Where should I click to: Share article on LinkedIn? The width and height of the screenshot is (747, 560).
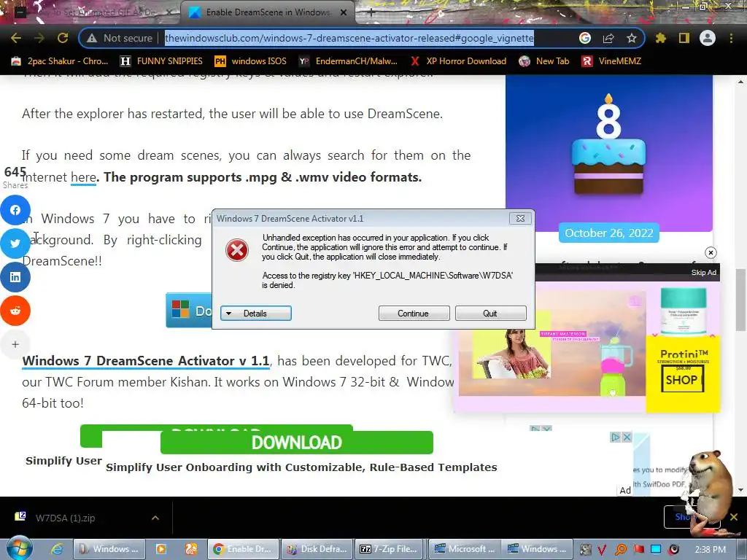pos(15,276)
